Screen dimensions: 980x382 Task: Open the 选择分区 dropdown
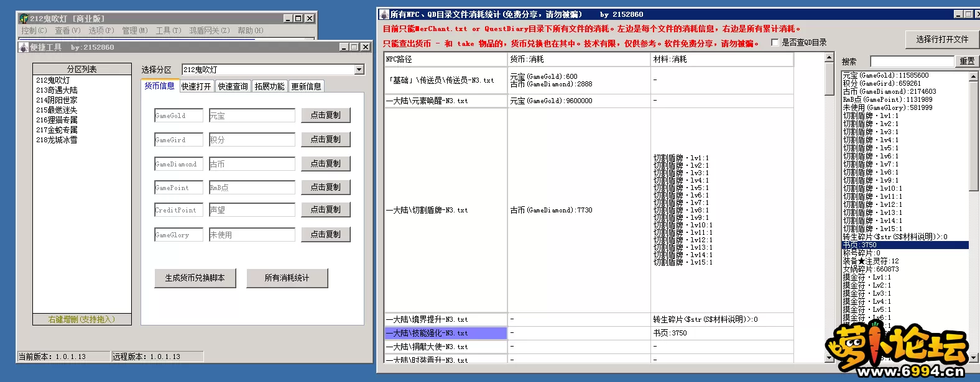point(359,70)
